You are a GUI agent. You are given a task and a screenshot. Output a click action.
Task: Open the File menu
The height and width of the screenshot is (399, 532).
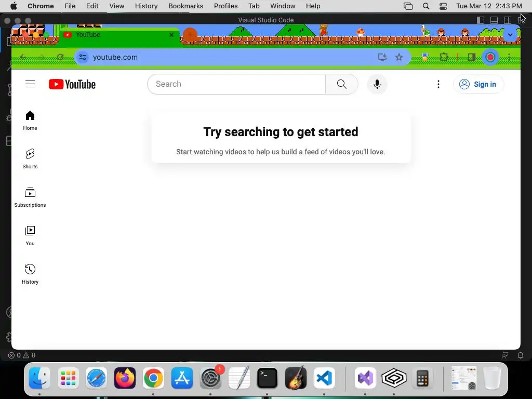coord(70,6)
